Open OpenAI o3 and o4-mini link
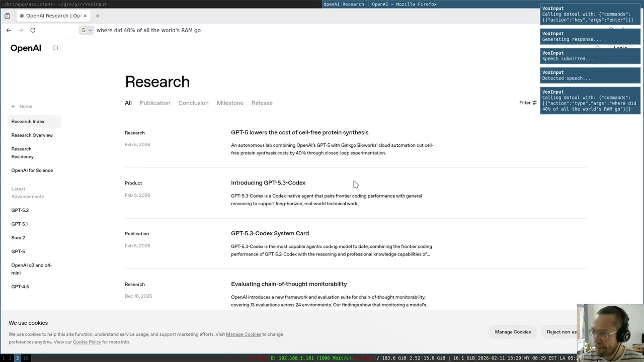 pos(32,269)
